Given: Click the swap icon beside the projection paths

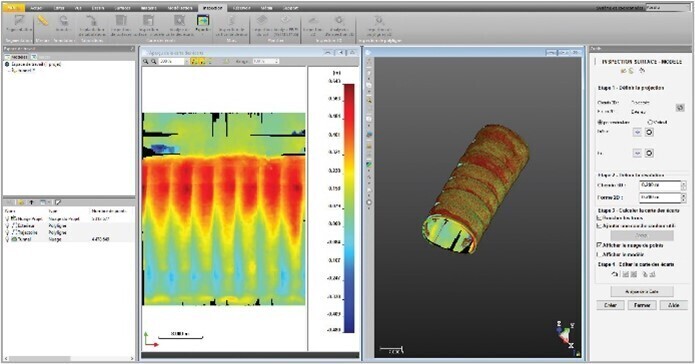Looking at the screenshot, I should click(680, 108).
